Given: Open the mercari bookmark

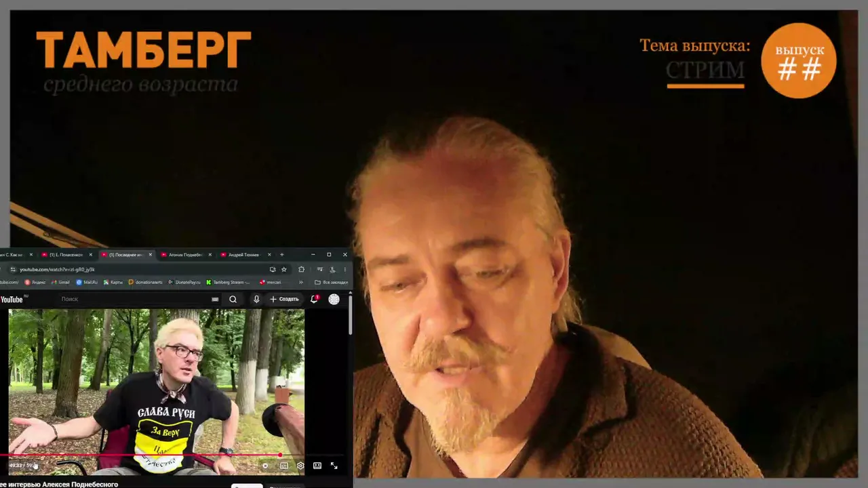Looking at the screenshot, I should point(271,282).
